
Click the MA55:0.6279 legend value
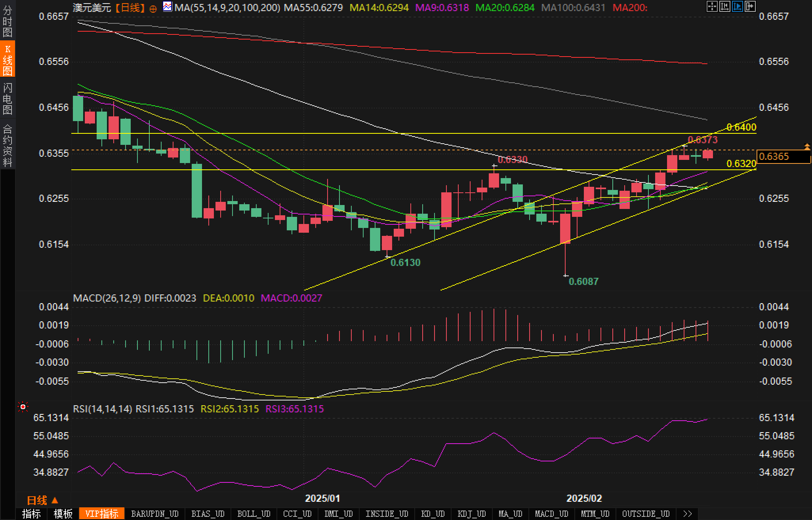click(314, 8)
